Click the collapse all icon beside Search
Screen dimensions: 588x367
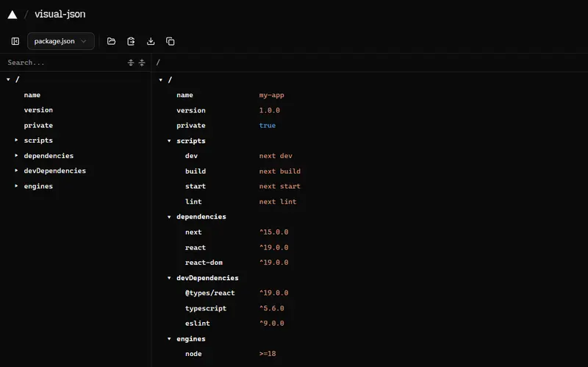(142, 63)
